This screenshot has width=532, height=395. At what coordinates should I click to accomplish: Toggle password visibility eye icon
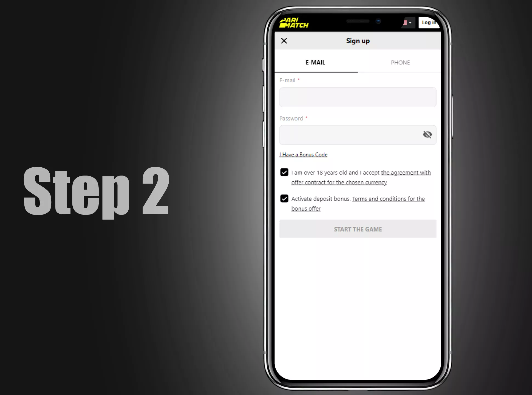click(x=428, y=134)
